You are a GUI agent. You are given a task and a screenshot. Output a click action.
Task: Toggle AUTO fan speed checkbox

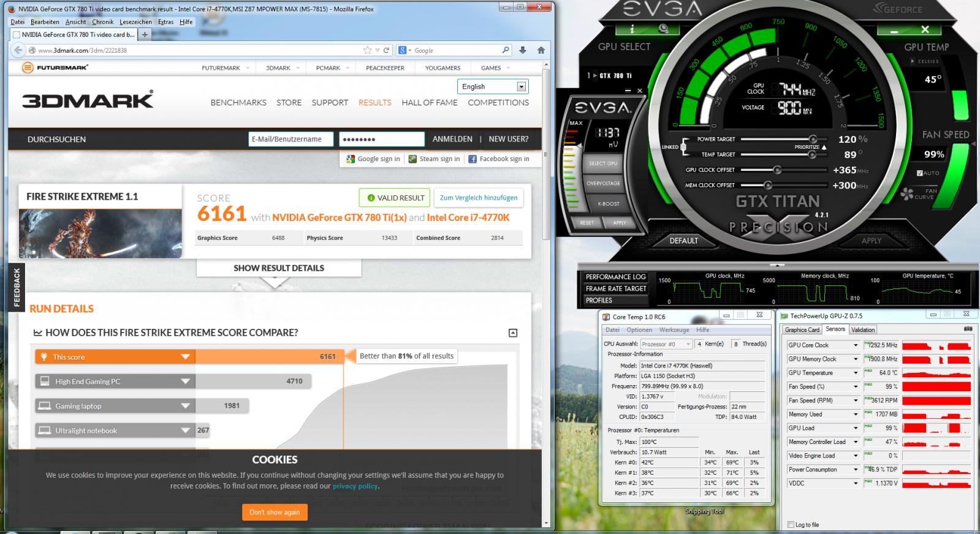pos(920,173)
